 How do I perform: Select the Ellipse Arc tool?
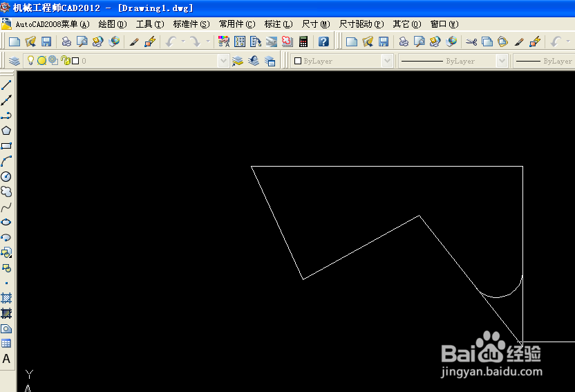coord(6,238)
